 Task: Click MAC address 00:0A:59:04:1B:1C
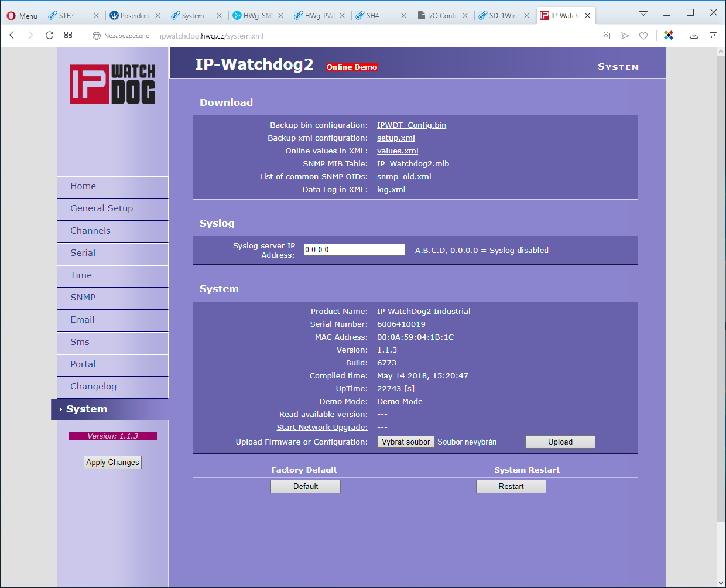coord(416,337)
